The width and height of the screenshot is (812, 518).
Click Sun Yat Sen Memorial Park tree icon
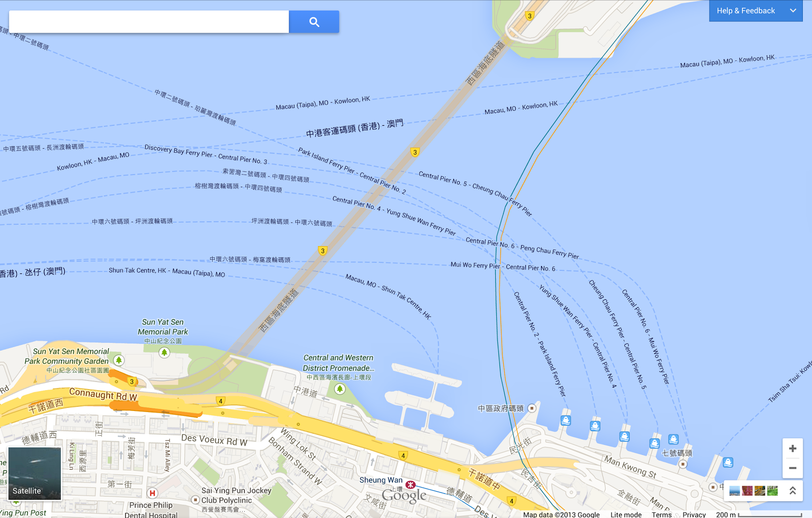point(164,352)
